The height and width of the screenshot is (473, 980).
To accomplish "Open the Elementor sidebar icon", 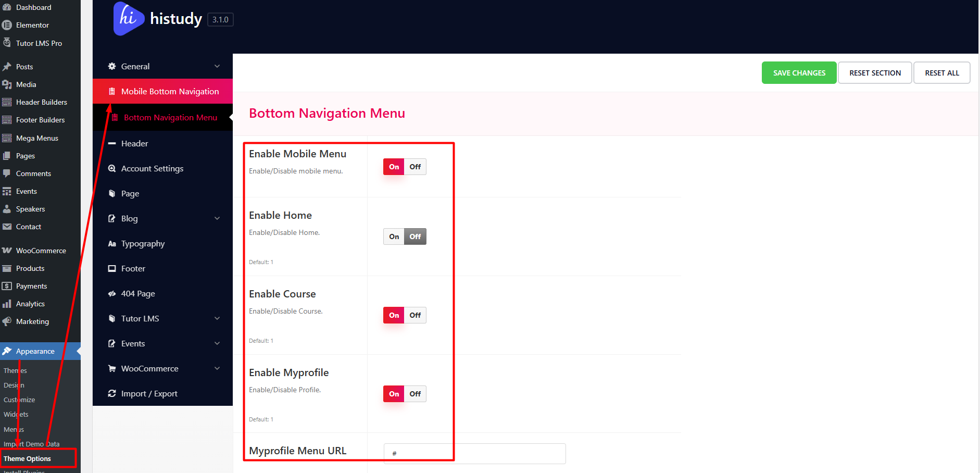I will point(32,24).
